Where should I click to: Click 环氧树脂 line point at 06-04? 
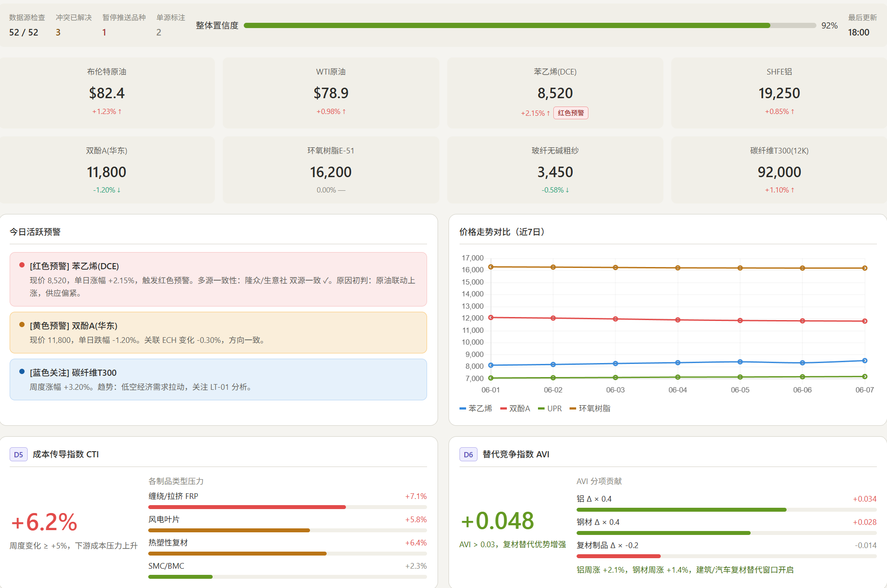tap(678, 267)
